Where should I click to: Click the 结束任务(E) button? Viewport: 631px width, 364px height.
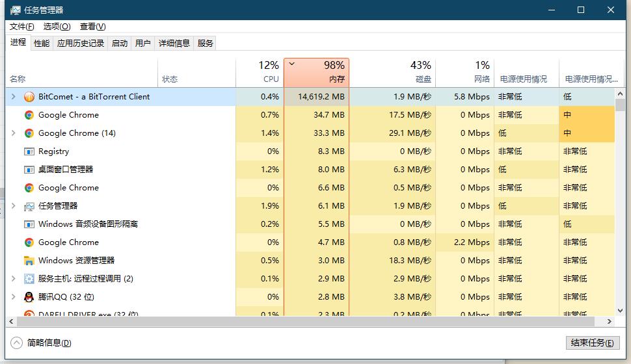(593, 343)
